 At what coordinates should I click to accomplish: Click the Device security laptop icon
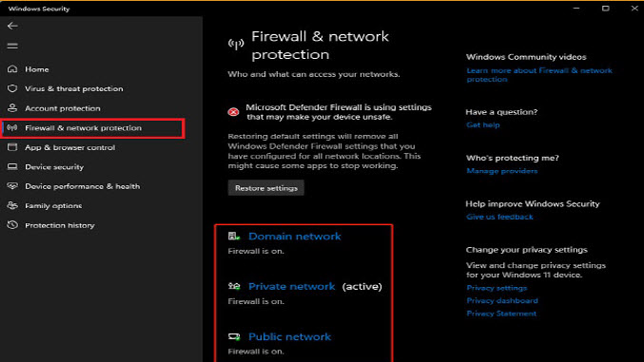[12, 166]
